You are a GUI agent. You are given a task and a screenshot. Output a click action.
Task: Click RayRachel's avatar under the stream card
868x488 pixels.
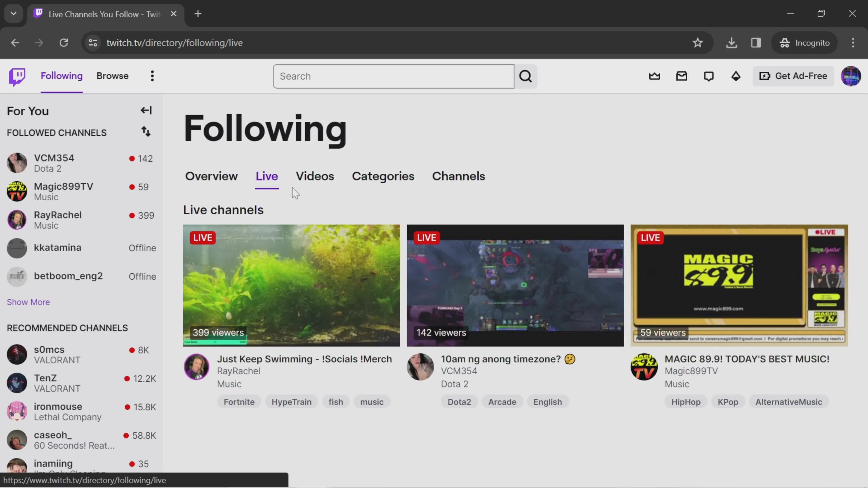196,367
